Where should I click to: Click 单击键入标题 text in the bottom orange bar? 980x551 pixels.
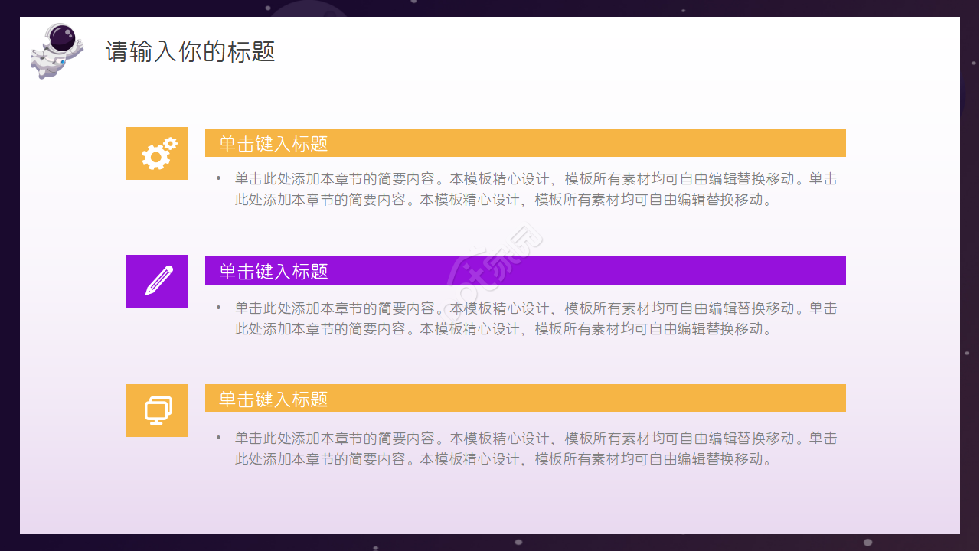point(273,399)
